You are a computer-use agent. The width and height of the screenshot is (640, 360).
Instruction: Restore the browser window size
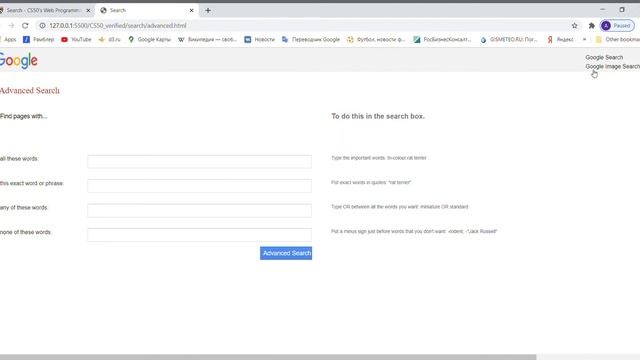pos(622,10)
